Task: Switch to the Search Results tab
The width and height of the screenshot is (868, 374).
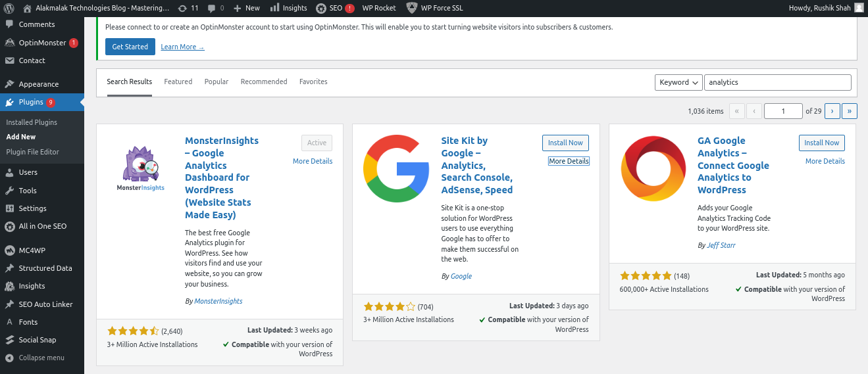Action: pos(129,82)
